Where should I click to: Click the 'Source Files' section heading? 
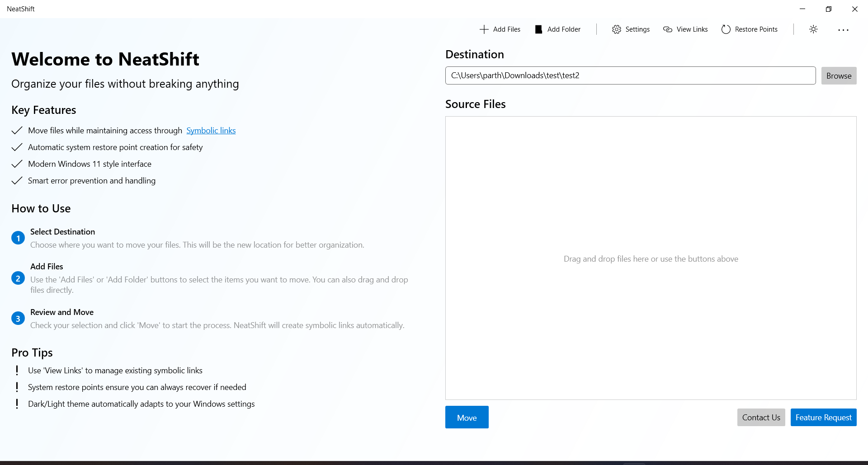click(x=476, y=104)
